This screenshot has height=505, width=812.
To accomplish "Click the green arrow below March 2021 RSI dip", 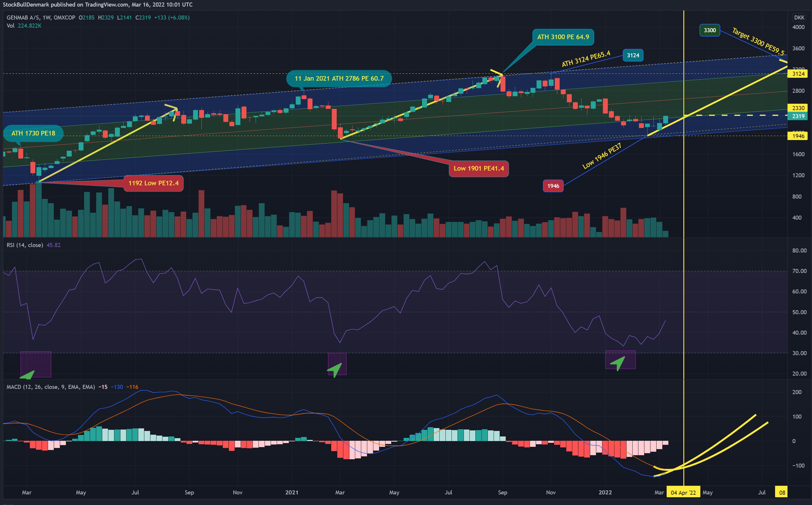I will [x=335, y=370].
